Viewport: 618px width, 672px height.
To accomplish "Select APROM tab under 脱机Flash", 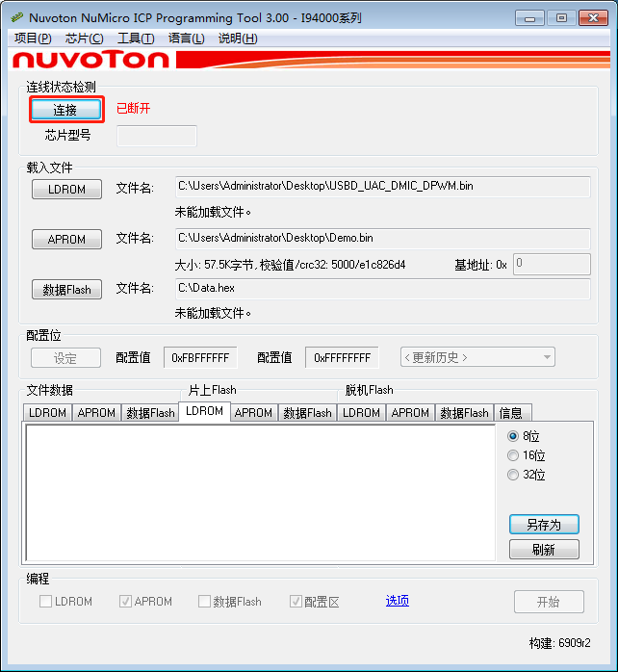I will (410, 413).
